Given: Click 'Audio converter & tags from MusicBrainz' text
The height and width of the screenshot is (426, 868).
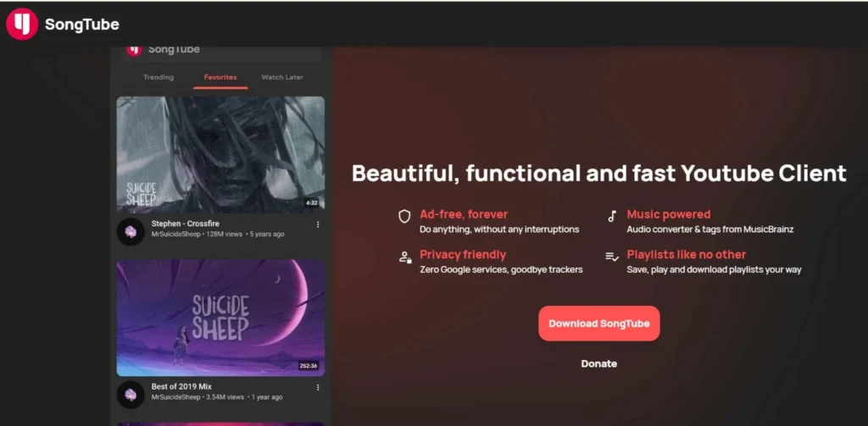Looking at the screenshot, I should pos(710,229).
